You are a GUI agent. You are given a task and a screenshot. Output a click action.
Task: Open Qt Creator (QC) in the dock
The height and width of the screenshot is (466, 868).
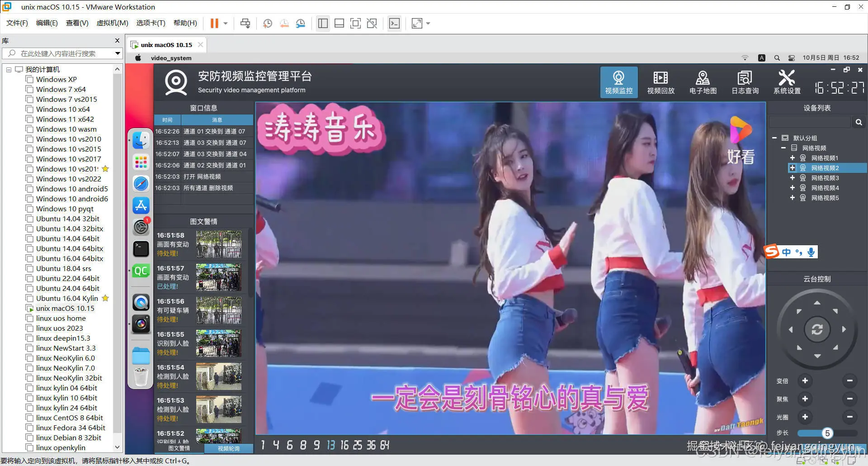pyautogui.click(x=141, y=271)
